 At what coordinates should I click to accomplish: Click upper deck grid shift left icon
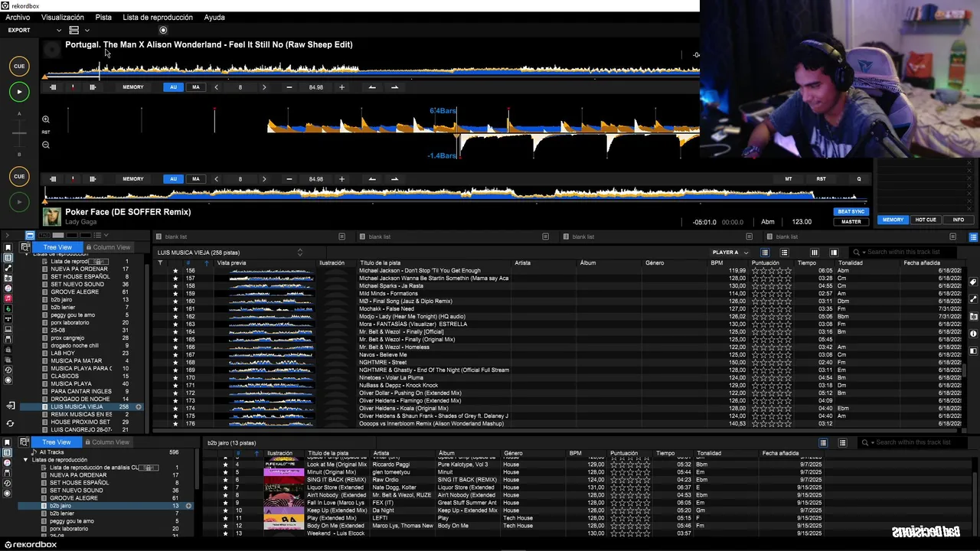[372, 87]
